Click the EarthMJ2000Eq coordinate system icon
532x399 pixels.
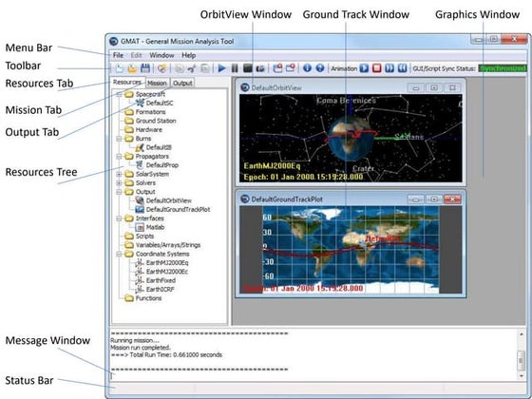[x=140, y=262]
